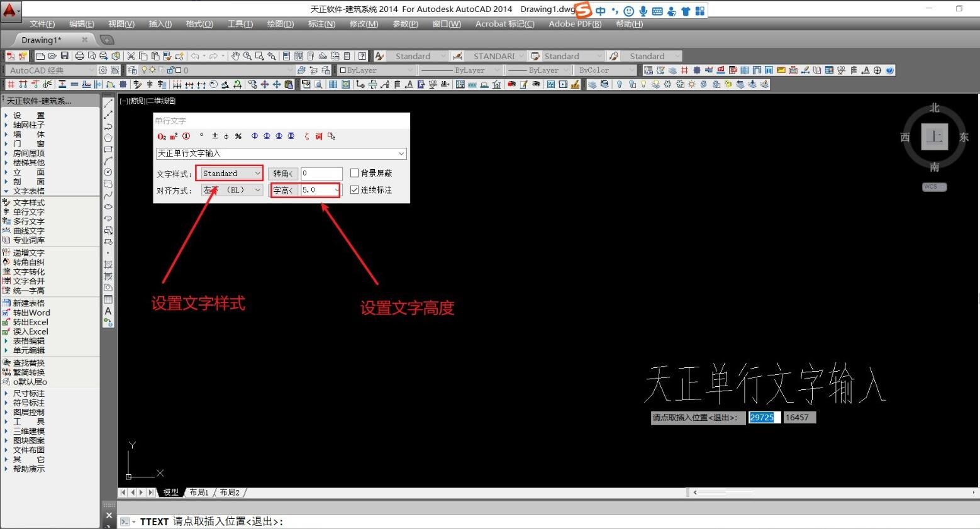The image size is (980, 529).
Task: Click the 字高< button
Action: point(283,190)
